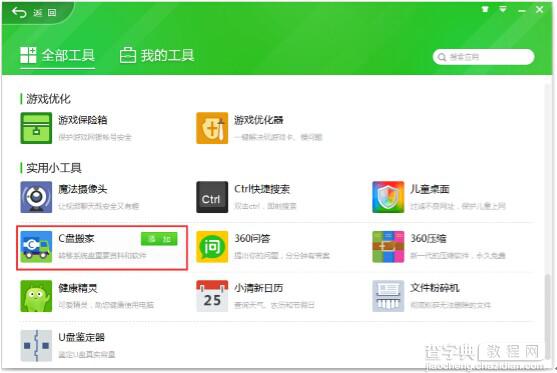Select the 游戏优化器 title text
The height and width of the screenshot is (373, 557).
(x=259, y=120)
